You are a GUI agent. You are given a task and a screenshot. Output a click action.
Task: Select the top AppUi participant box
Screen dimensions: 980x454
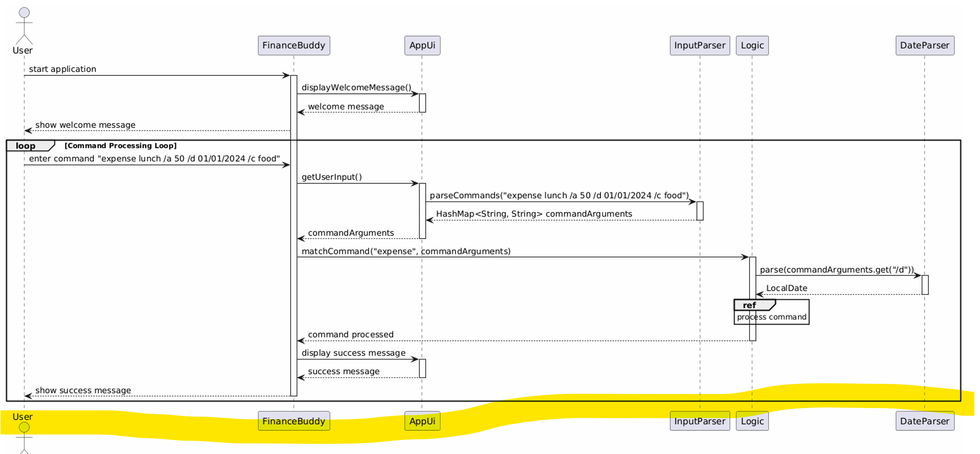[422, 45]
